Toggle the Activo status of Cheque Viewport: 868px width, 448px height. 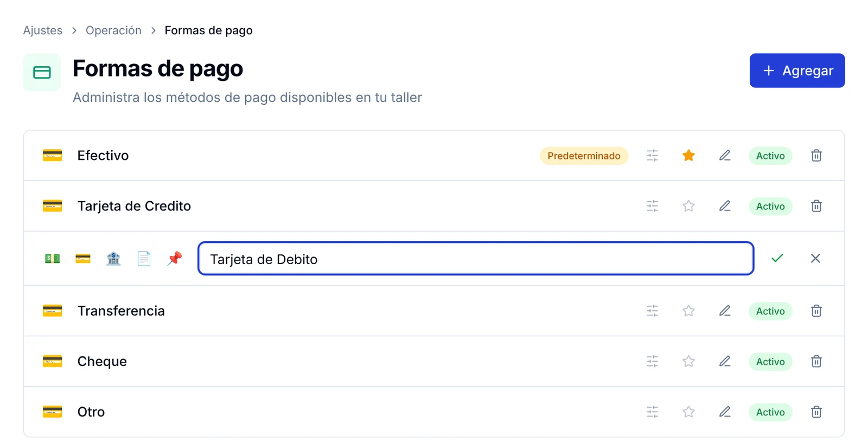click(770, 361)
